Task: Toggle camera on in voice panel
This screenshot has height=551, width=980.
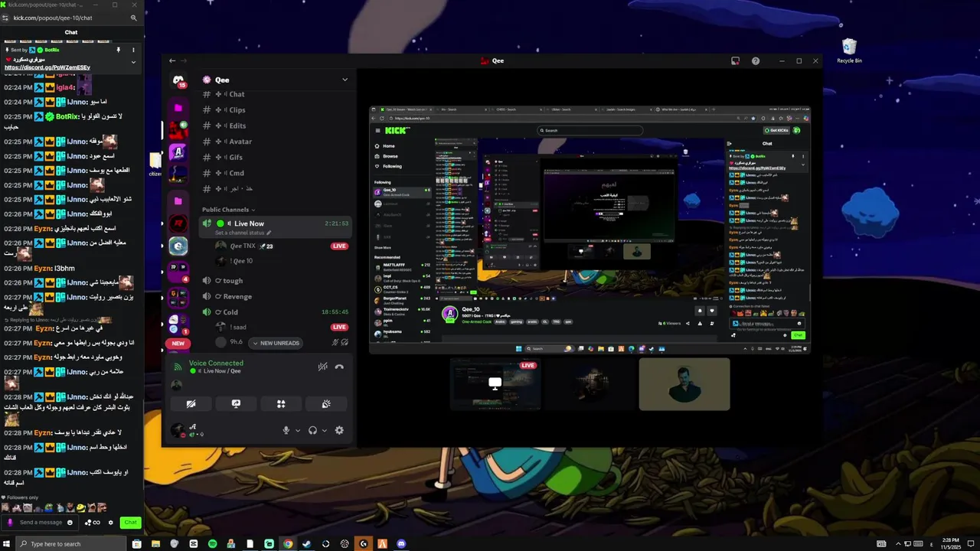Action: click(191, 404)
